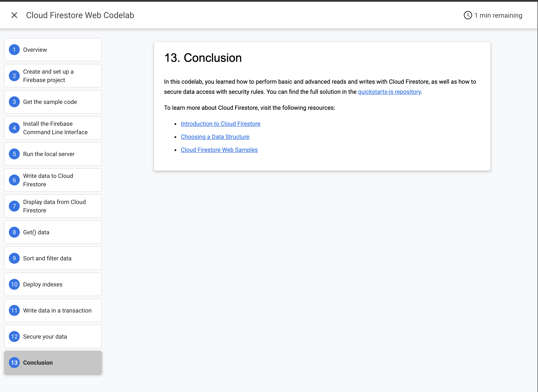Select the numbered circle for step 1 Overview
This screenshot has height=392, width=538.
coord(14,50)
